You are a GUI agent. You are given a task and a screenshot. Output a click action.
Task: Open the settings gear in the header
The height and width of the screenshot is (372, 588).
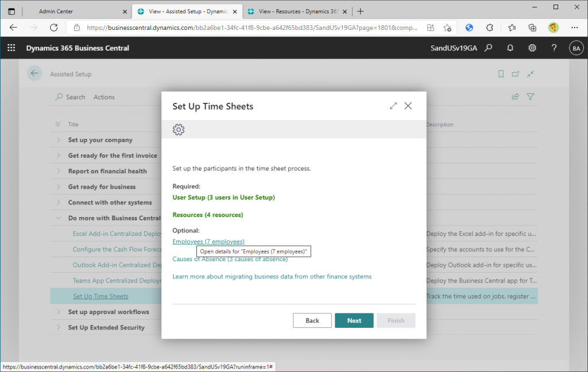click(532, 48)
